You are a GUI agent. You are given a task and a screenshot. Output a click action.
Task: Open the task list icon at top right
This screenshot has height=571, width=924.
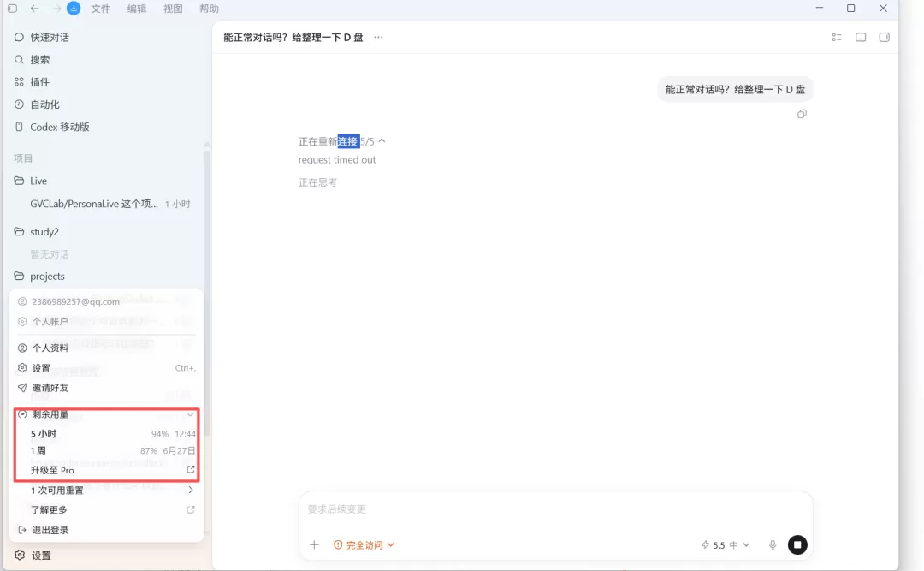pos(836,37)
